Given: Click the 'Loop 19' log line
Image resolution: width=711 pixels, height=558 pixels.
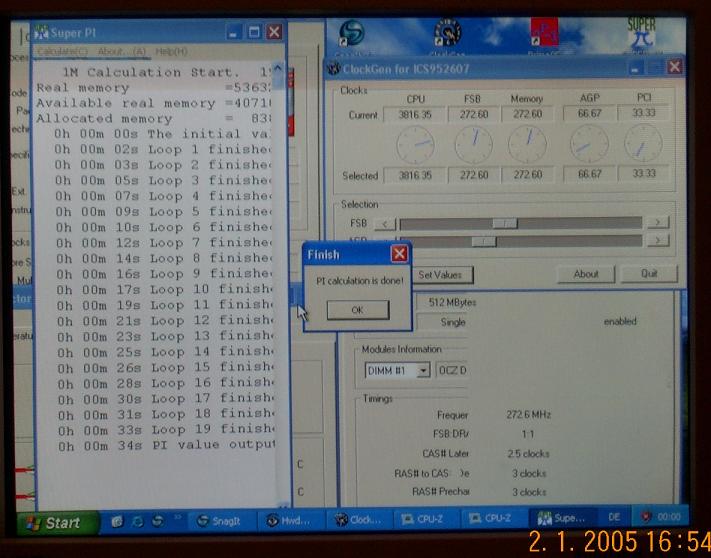Looking at the screenshot, I should (x=166, y=429).
